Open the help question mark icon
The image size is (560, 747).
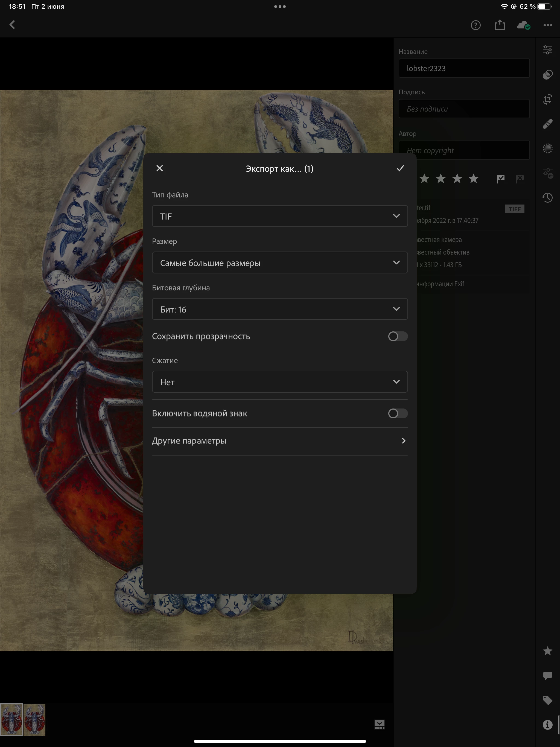[x=476, y=25]
